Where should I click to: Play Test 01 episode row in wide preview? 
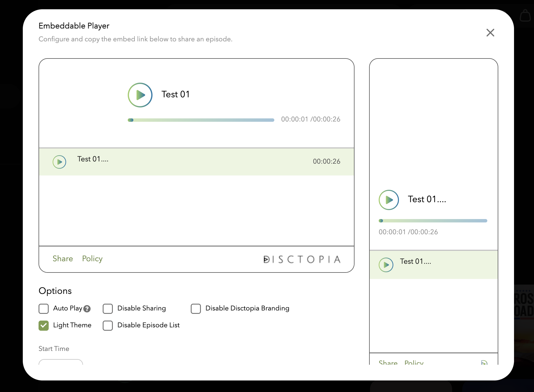[x=59, y=162]
